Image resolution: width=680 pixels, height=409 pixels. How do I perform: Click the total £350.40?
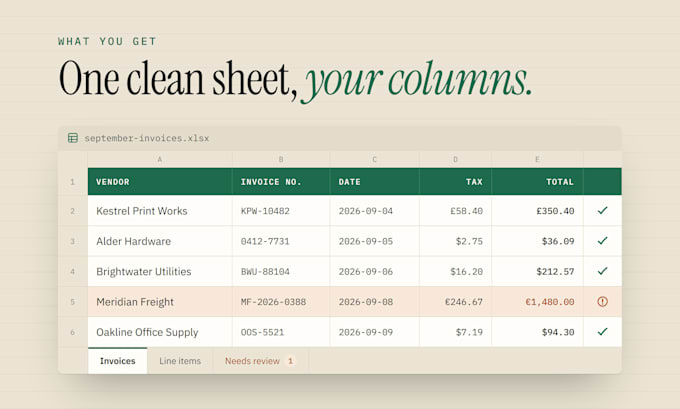(x=555, y=211)
